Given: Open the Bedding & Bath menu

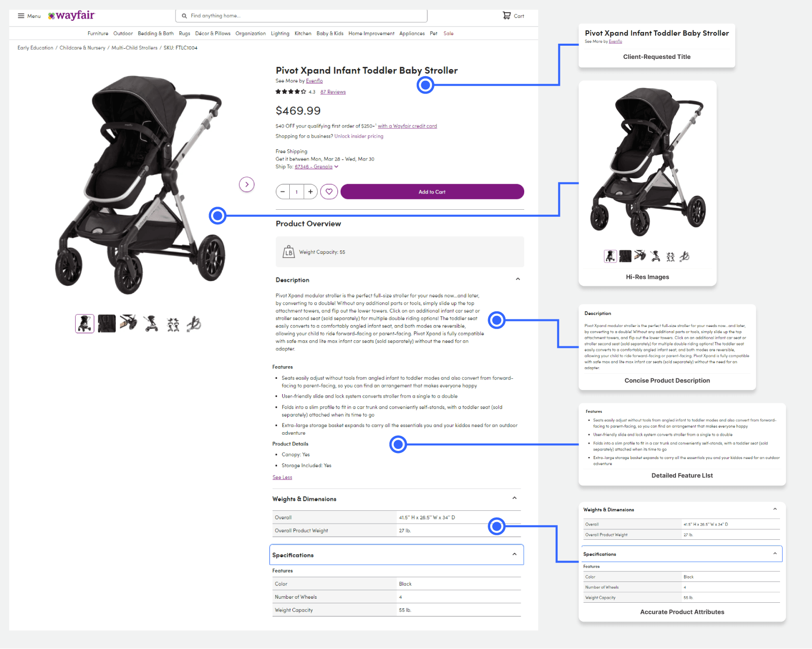Looking at the screenshot, I should 156,34.
